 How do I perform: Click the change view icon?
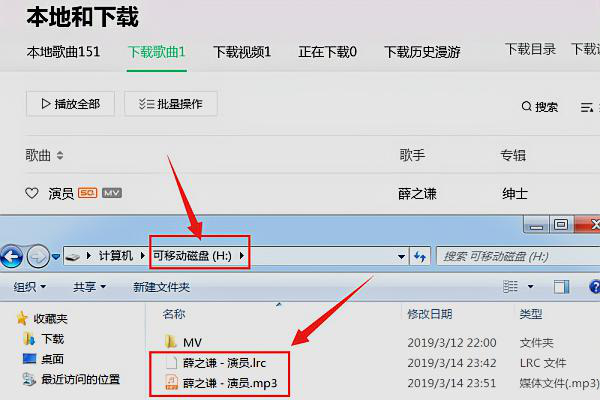click(510, 286)
